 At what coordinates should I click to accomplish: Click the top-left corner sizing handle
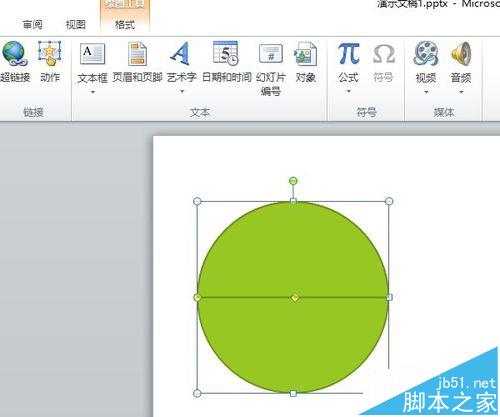[x=197, y=201]
